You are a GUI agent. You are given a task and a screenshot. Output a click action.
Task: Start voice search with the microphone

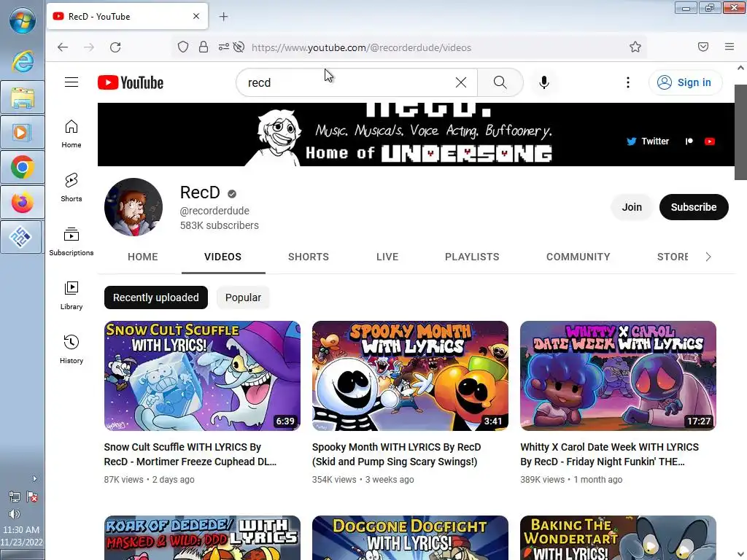544,82
